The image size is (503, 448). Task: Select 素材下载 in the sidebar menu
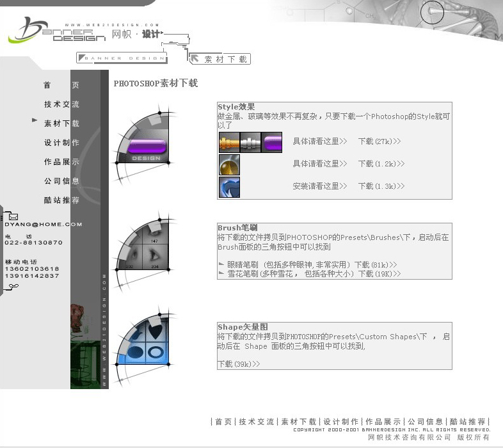click(x=61, y=124)
